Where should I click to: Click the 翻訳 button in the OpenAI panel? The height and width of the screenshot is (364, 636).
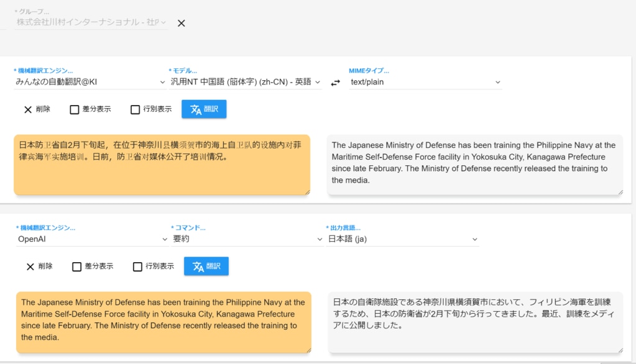click(206, 266)
